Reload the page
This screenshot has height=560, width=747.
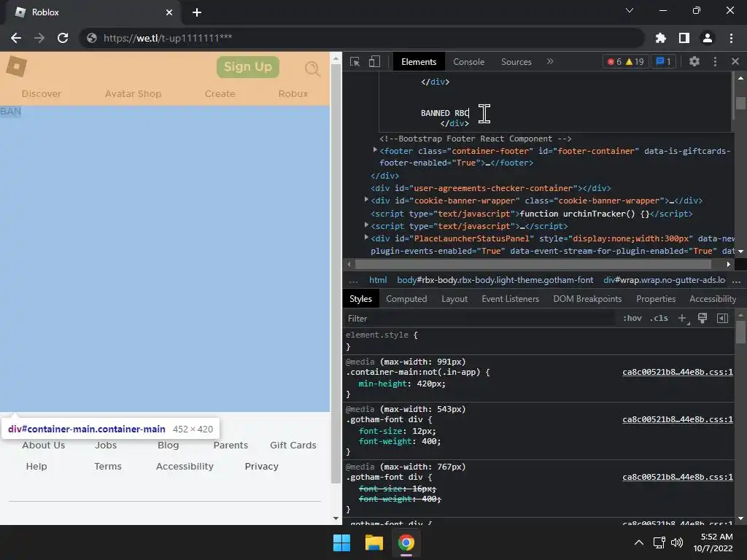click(63, 38)
